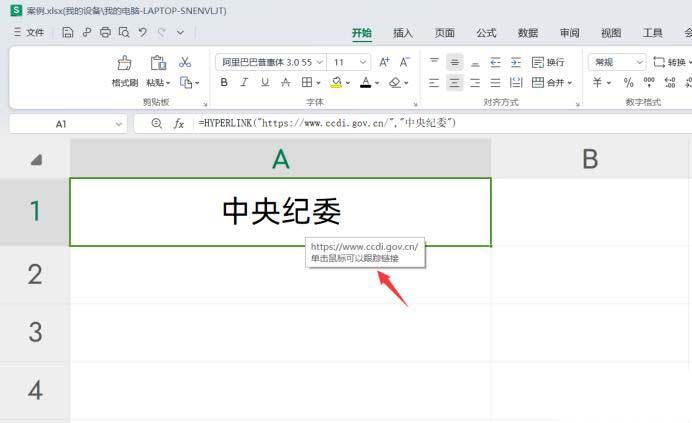Click the Save icon in quick access toolbar

68,32
